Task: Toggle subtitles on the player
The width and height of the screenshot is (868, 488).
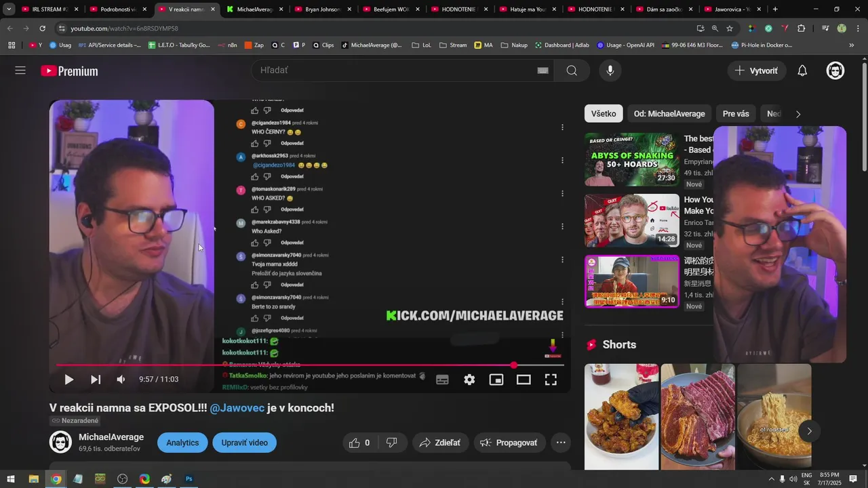Action: point(442,380)
